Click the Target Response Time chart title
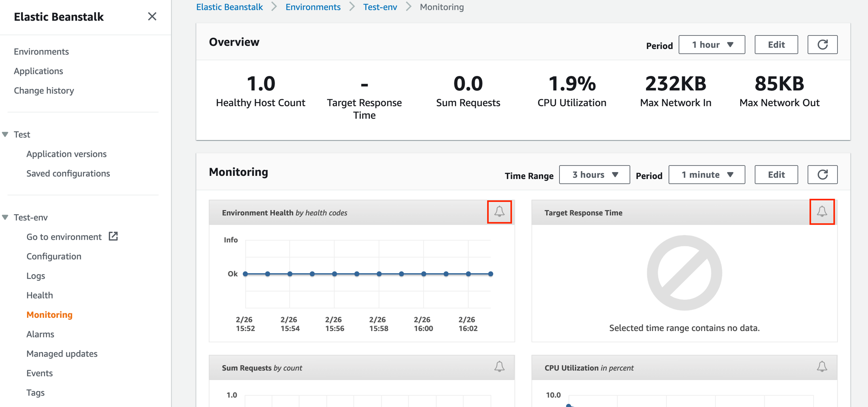Screen dimensions: 868x407 (583, 213)
